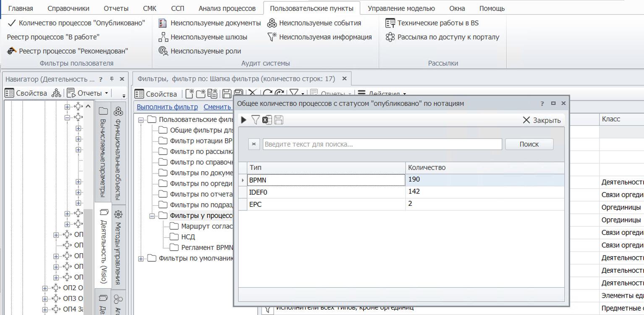Click the filter funnel icon in dialog toolbar

255,120
